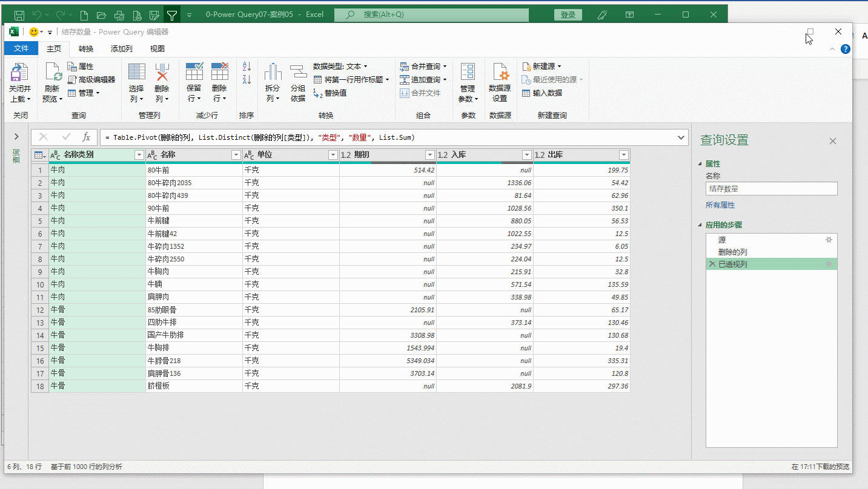Screen dimensions: 868x489
Task: Click the 所有属性 link
Action: (x=720, y=206)
